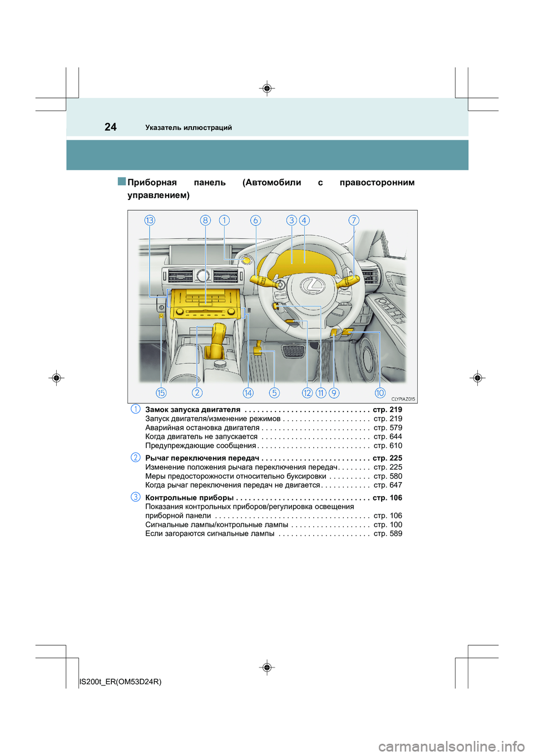This screenshot has width=534, height=756.
Task: Click callout number 13 in the diagram
Action: pyautogui.click(x=149, y=220)
